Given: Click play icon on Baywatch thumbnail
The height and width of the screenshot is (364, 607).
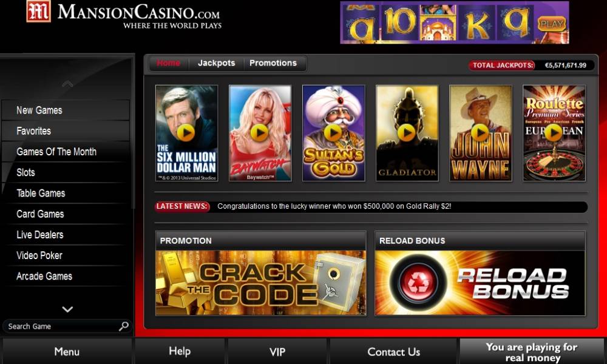Looking at the screenshot, I should (259, 133).
